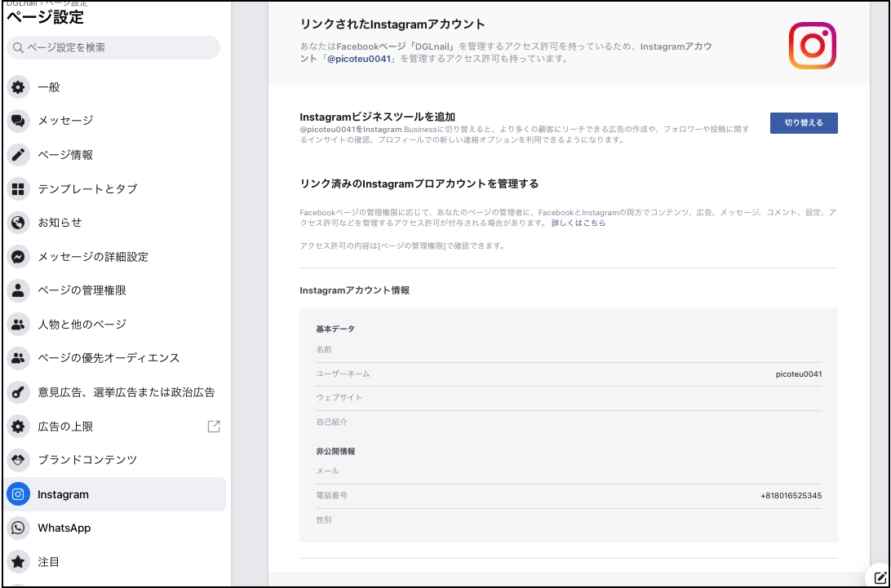The width and height of the screenshot is (891, 588).
Task: Click the compose pencil icon at bottom corner
Action: [x=880, y=577]
